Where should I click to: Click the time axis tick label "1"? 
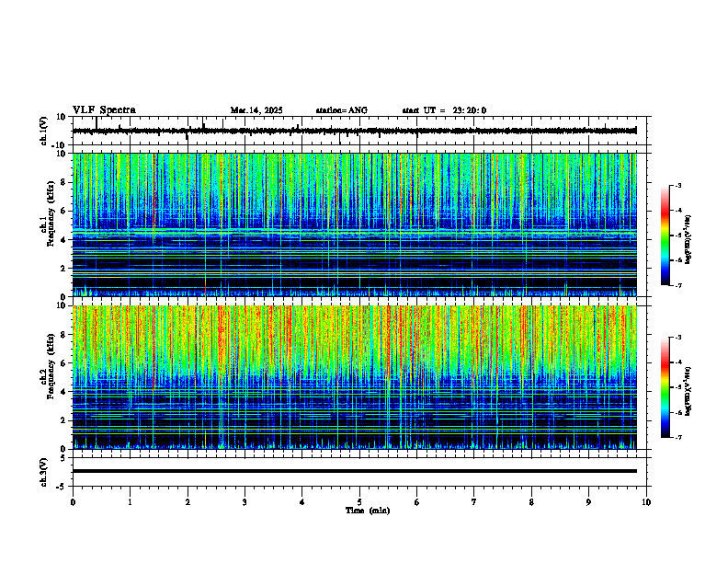[130, 502]
